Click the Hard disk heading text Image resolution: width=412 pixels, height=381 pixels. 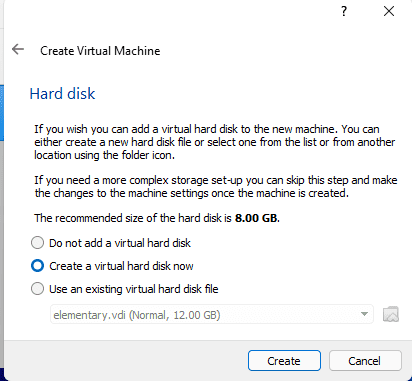[x=62, y=94]
